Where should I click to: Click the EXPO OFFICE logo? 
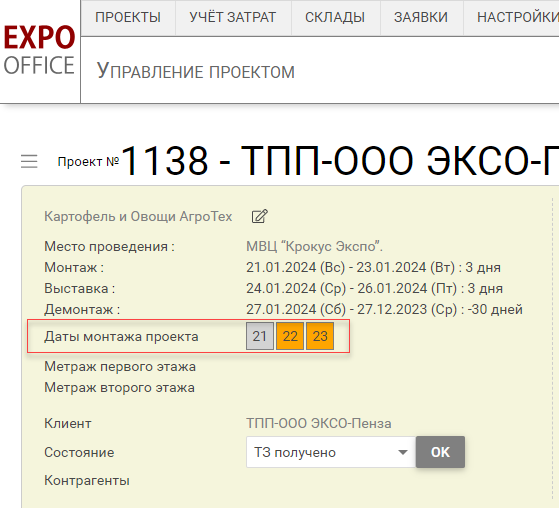tap(39, 50)
